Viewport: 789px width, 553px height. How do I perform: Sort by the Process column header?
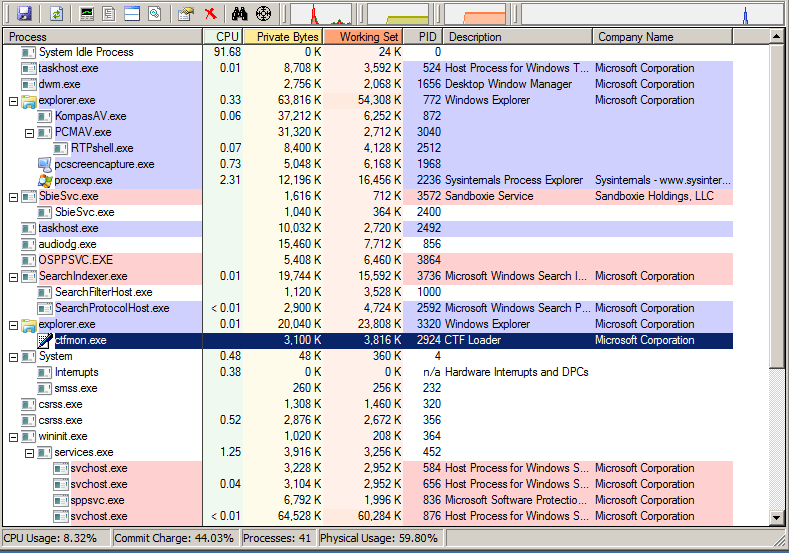102,37
